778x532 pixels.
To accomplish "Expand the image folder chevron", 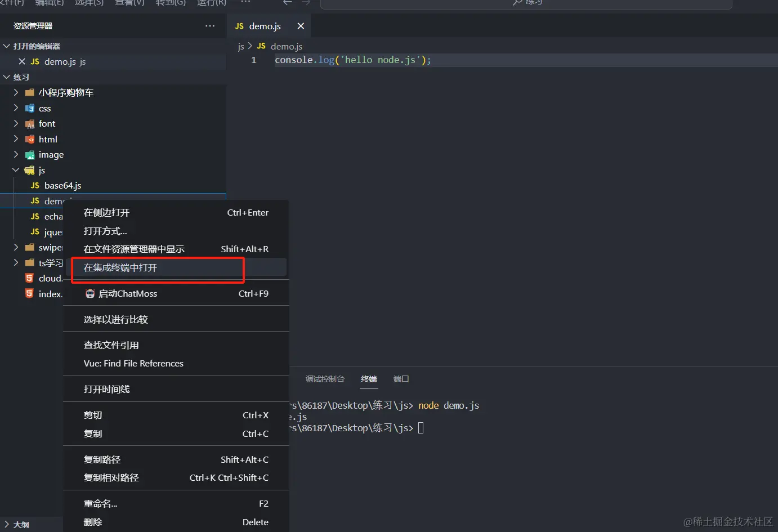I will [16, 154].
